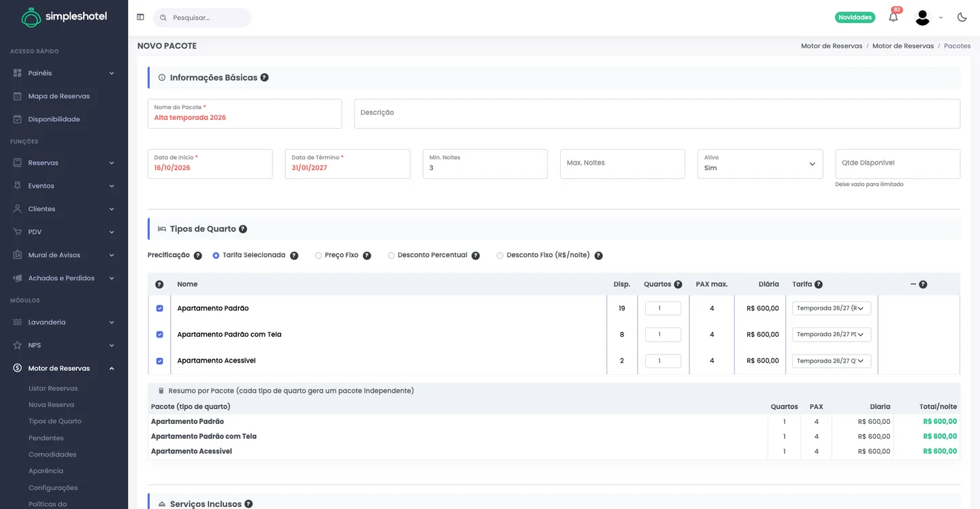Uncheck the Apartamento Acessível checkbox

click(160, 361)
